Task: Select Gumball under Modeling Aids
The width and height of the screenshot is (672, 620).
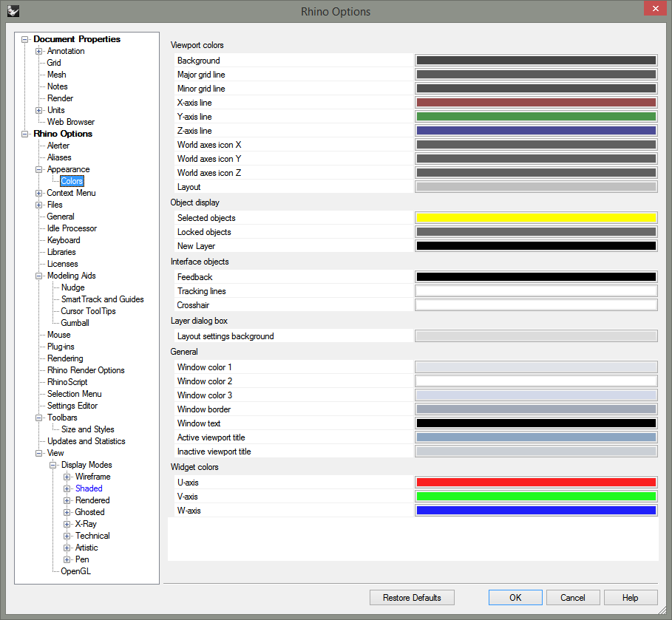Action: coord(75,323)
